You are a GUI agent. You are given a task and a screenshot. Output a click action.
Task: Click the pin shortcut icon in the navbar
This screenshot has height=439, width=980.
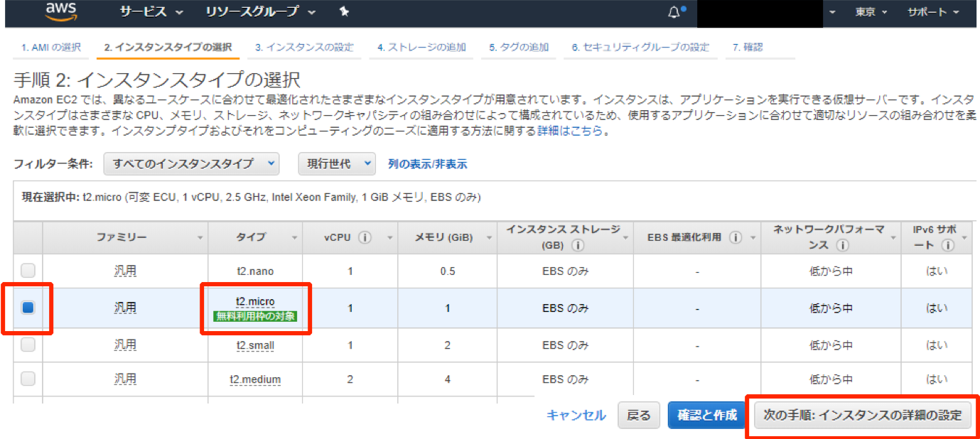click(x=345, y=12)
